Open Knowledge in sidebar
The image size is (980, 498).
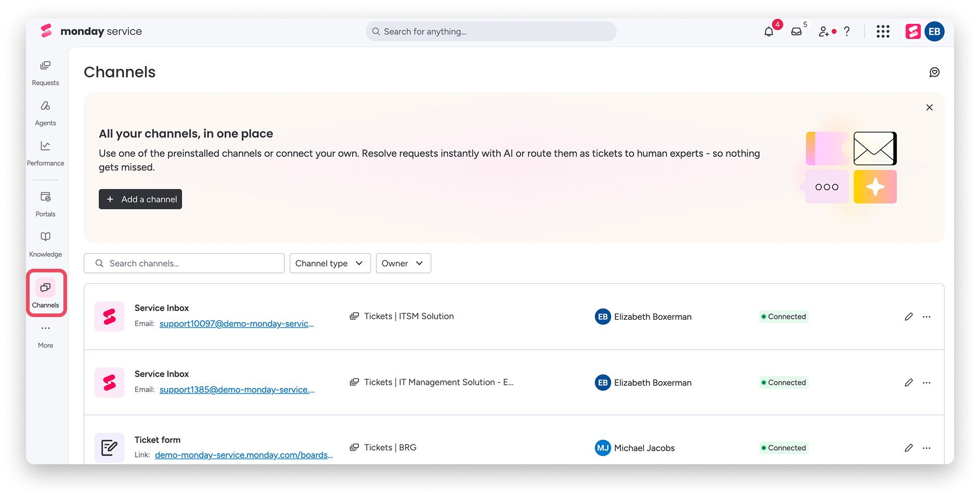tap(46, 244)
